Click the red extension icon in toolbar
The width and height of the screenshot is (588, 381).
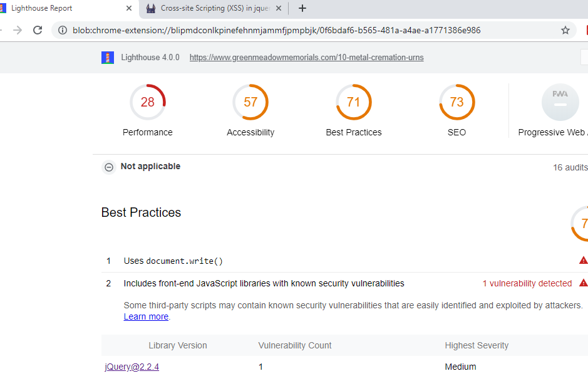click(x=586, y=29)
